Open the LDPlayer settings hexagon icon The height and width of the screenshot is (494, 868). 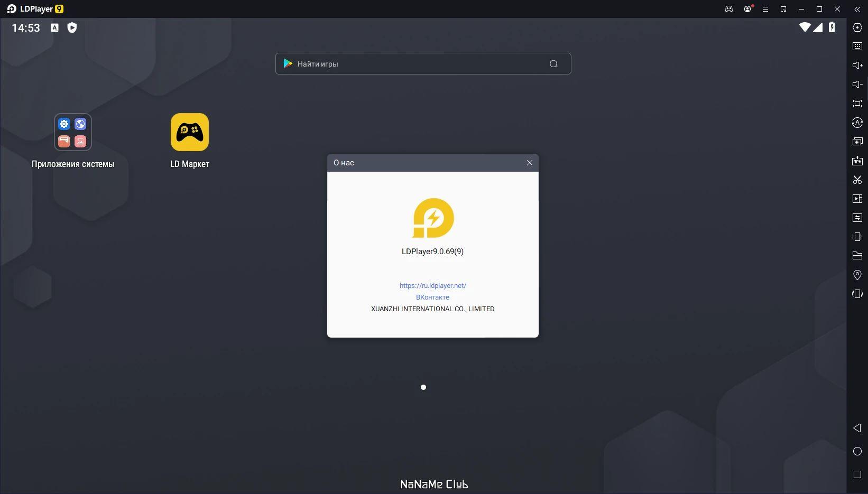[857, 27]
